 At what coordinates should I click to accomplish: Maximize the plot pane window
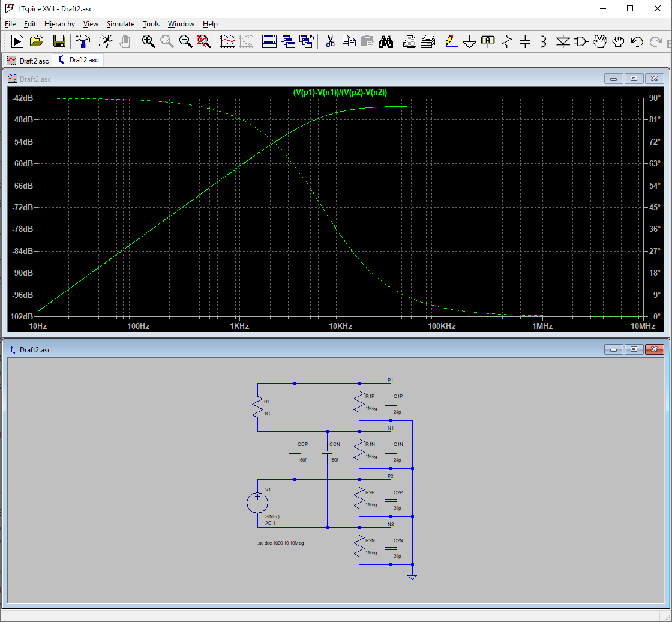pos(634,79)
